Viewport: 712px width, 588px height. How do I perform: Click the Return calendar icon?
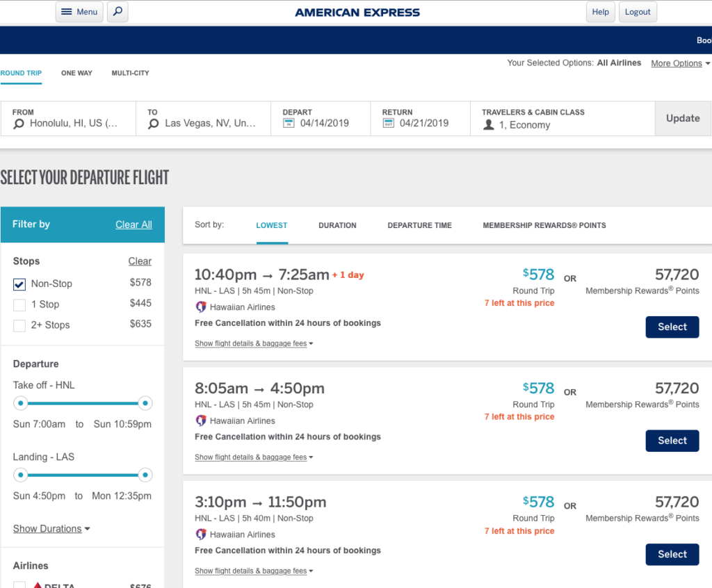(x=388, y=123)
